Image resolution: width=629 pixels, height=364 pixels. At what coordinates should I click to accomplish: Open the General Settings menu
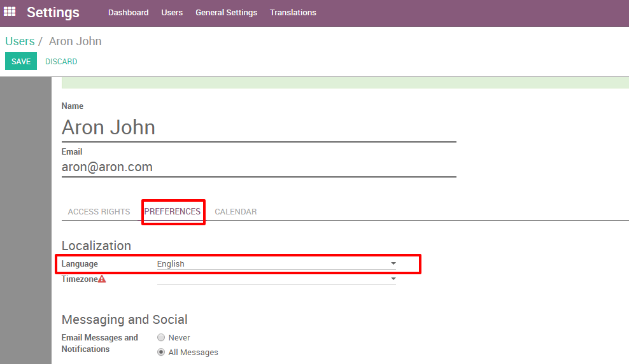tap(226, 13)
